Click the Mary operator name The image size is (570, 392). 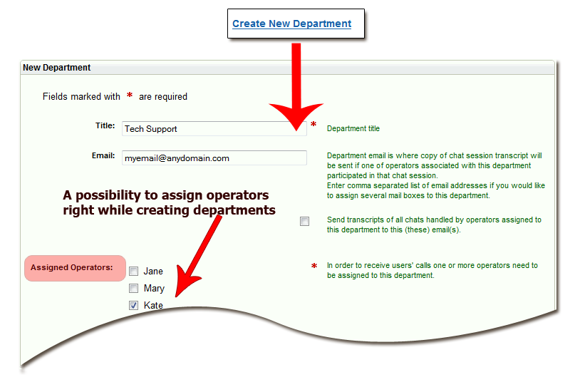(x=154, y=289)
